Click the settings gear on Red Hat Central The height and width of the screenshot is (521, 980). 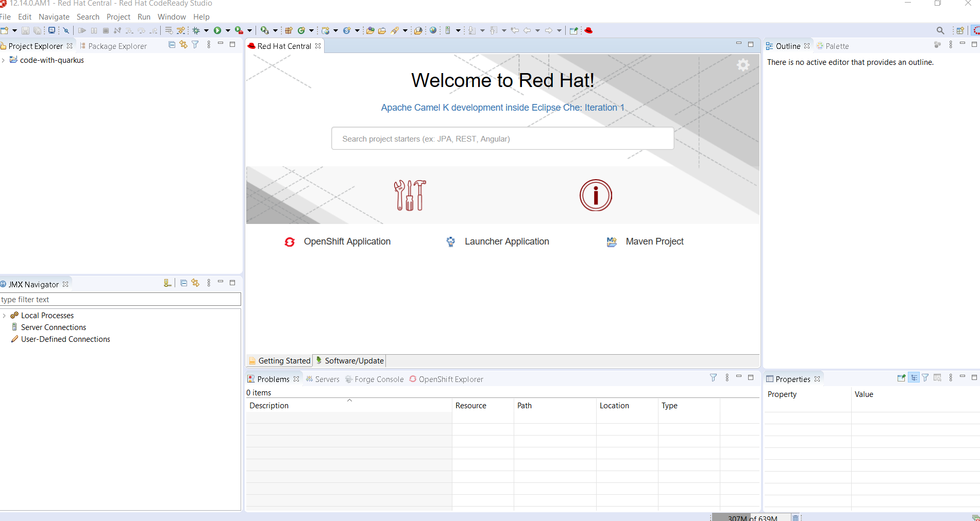[x=743, y=65]
